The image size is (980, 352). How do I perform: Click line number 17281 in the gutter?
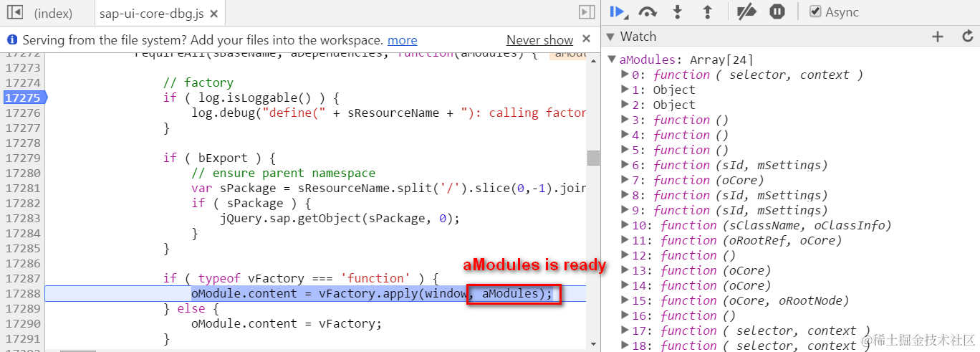(22, 188)
